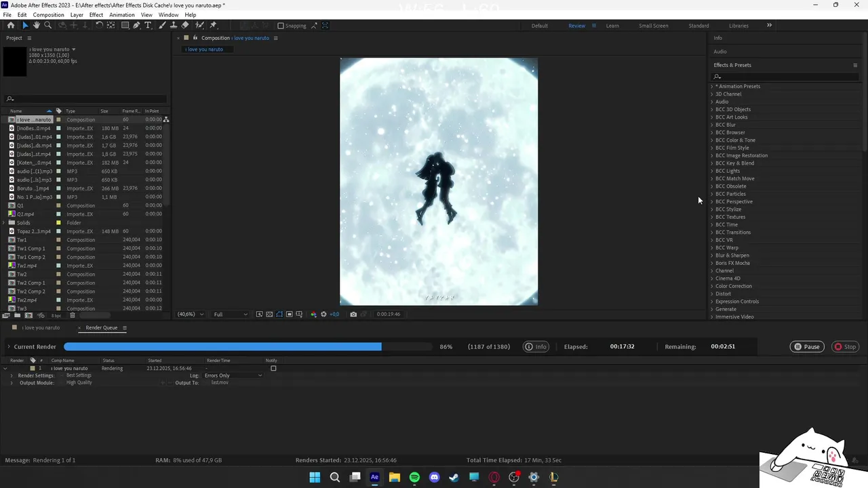Image resolution: width=868 pixels, height=488 pixels.
Task: Open Spotify from the taskbar
Action: point(414,477)
